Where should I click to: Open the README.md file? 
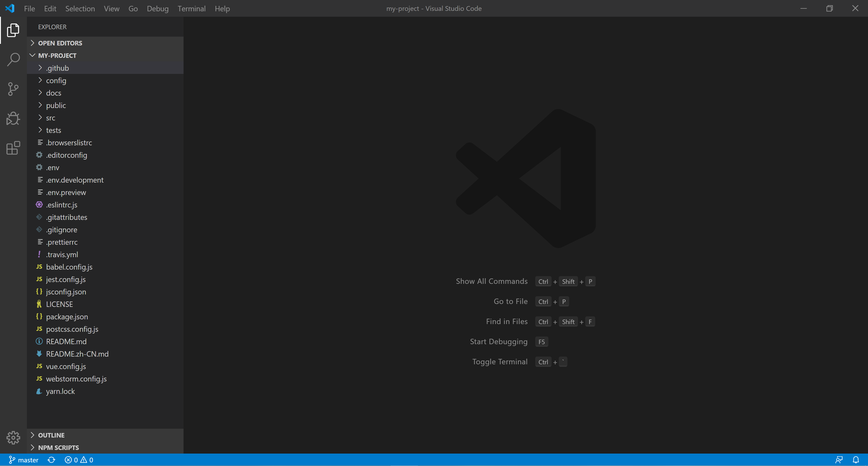(x=66, y=341)
